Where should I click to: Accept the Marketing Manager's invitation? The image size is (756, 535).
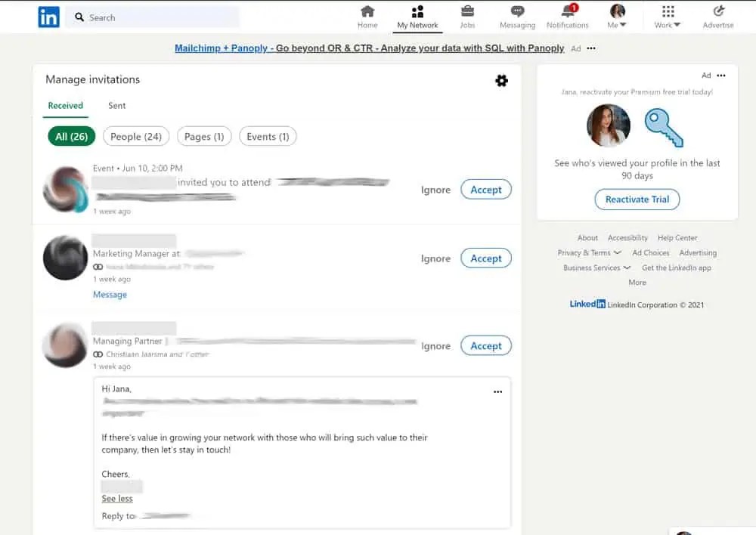[486, 258]
